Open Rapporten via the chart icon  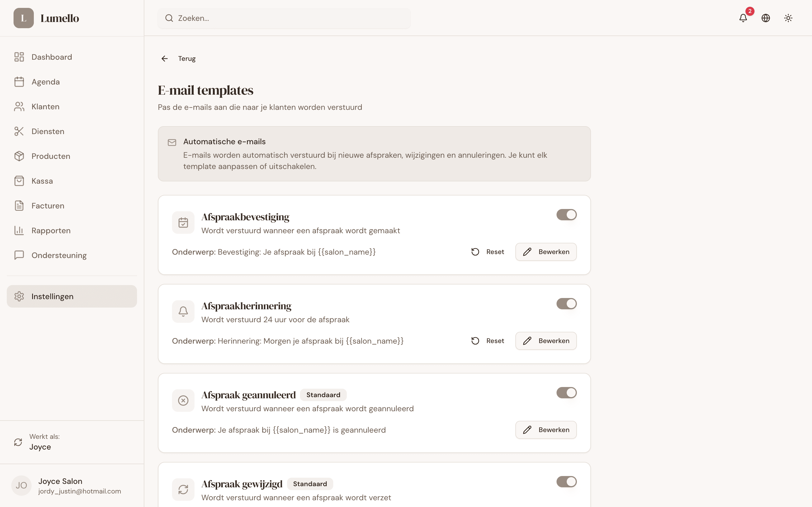tap(19, 230)
